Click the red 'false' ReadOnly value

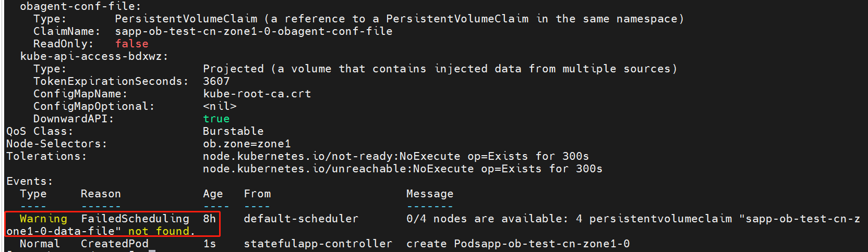click(131, 44)
